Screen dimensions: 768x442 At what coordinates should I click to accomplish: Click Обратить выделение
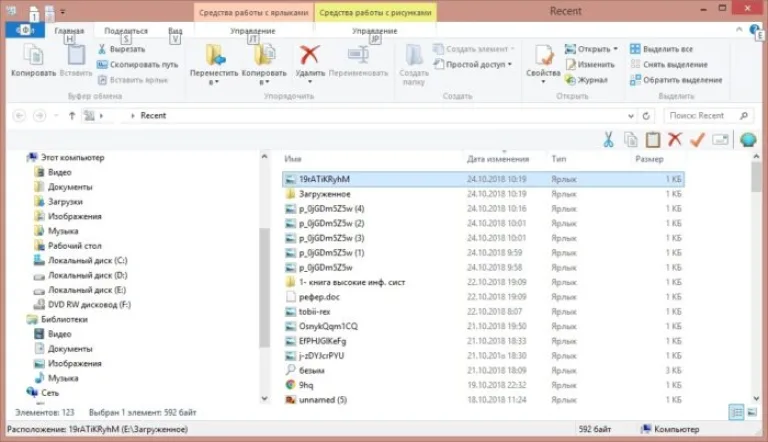coord(676,80)
